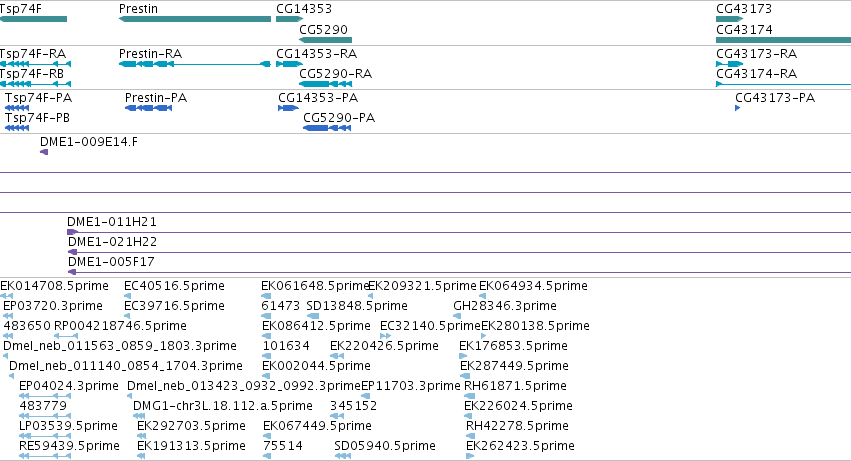
Task: Click the CG5290-RA transcript glyph
Action: pyautogui.click(x=326, y=84)
